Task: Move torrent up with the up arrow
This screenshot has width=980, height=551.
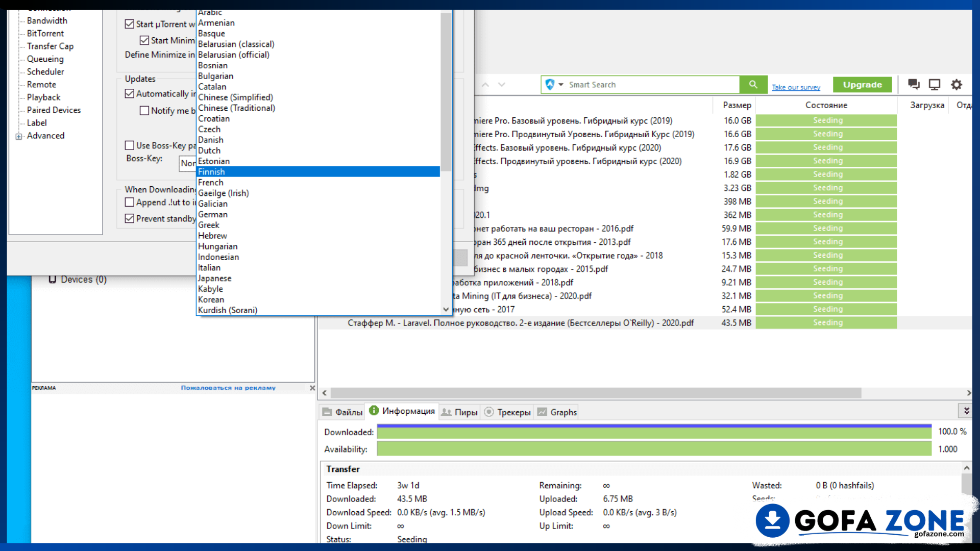Action: [485, 85]
